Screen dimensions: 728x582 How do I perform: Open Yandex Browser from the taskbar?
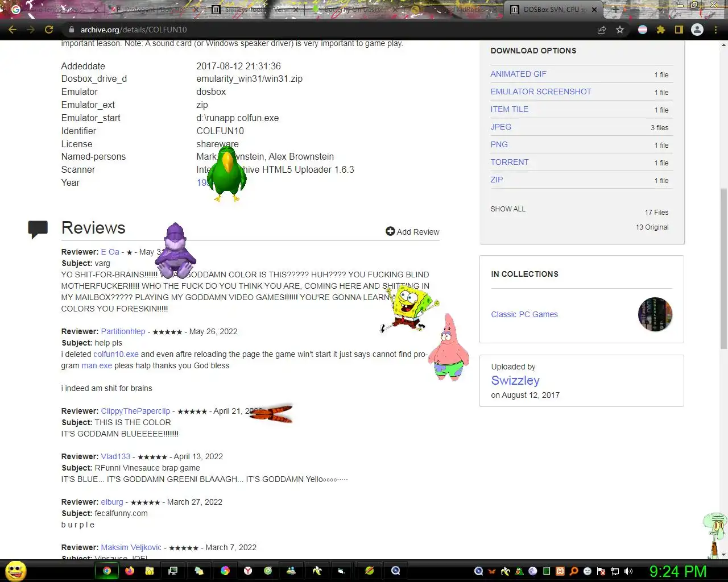tap(248, 571)
